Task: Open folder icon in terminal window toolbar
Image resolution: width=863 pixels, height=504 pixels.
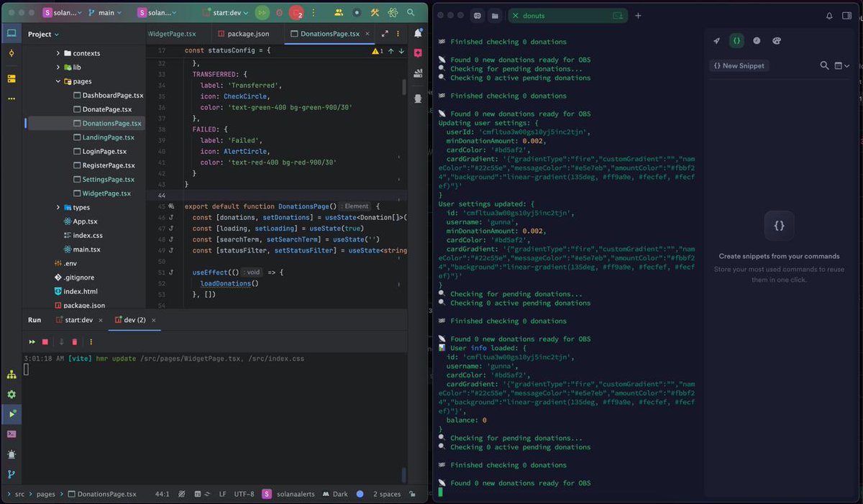Action: click(x=496, y=16)
